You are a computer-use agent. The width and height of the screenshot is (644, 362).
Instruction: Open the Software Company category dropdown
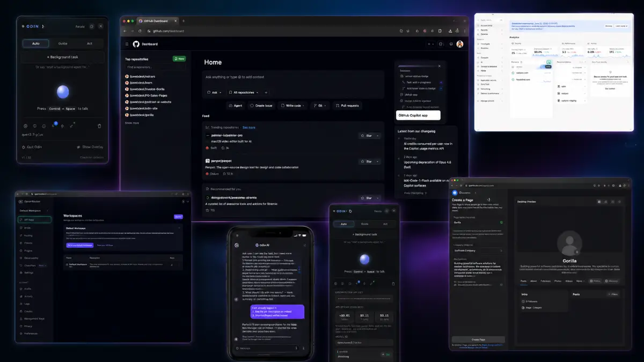click(x=478, y=250)
